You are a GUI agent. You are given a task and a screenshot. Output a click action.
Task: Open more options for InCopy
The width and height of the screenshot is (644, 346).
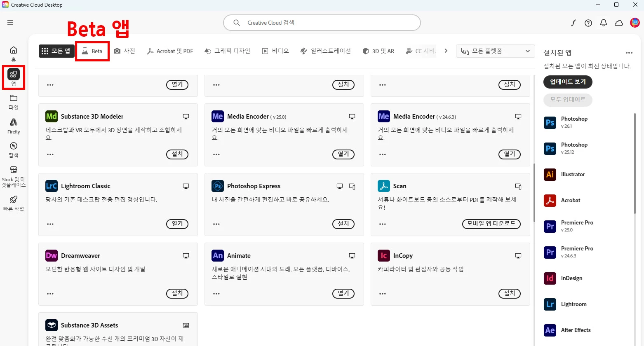pos(383,294)
